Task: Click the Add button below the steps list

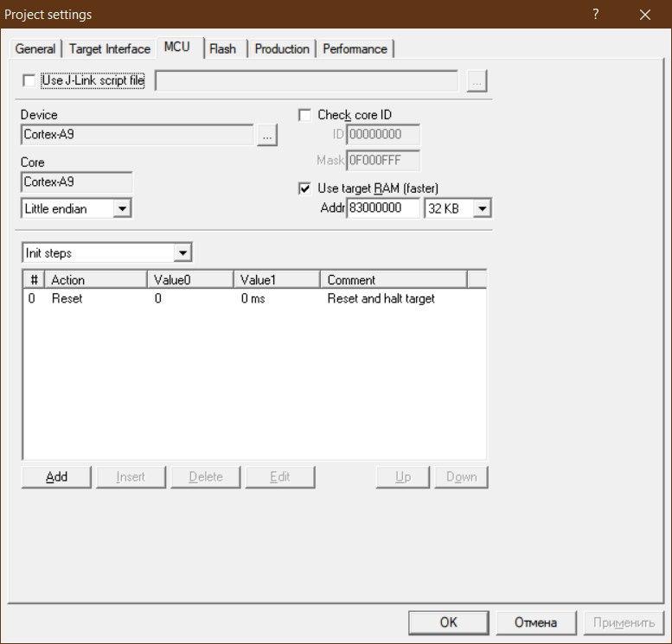Action: click(x=56, y=477)
